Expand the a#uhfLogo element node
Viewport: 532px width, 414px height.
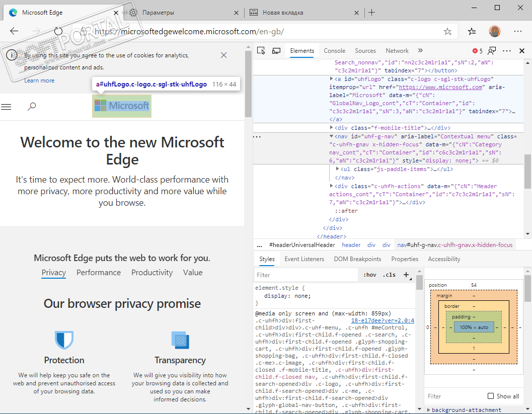click(332, 78)
